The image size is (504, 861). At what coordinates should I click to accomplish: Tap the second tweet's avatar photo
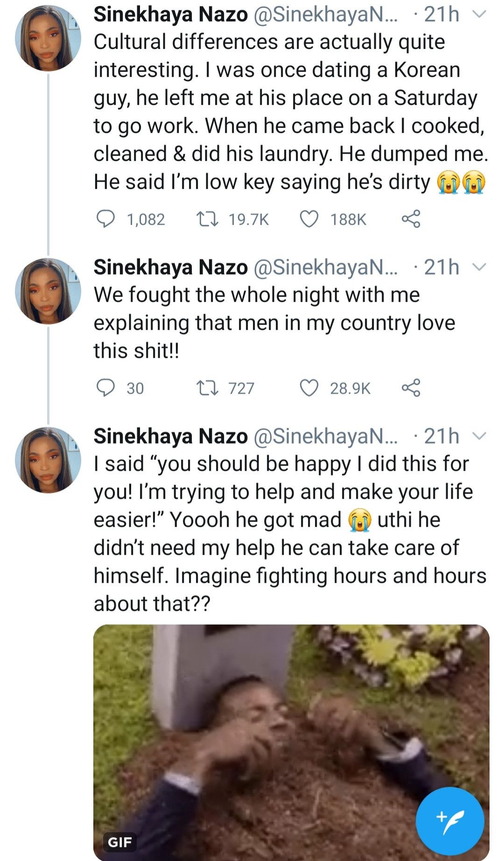pos(48,291)
